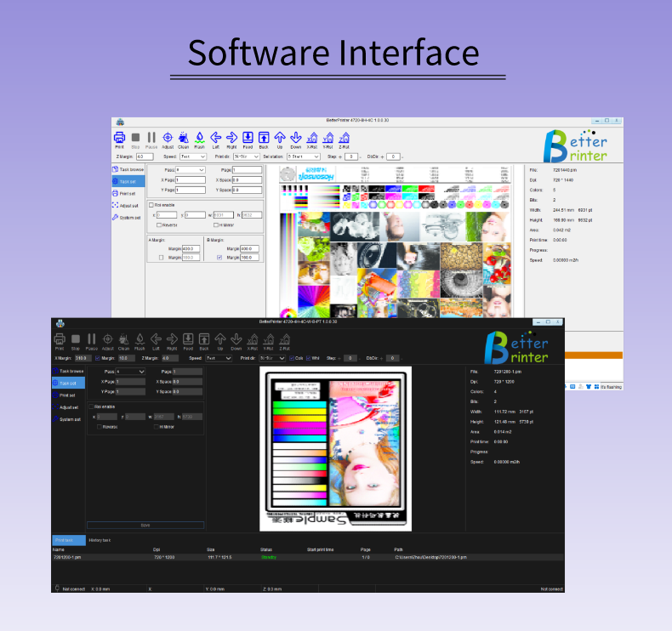Open the Speed dropdown in the light window

click(192, 156)
